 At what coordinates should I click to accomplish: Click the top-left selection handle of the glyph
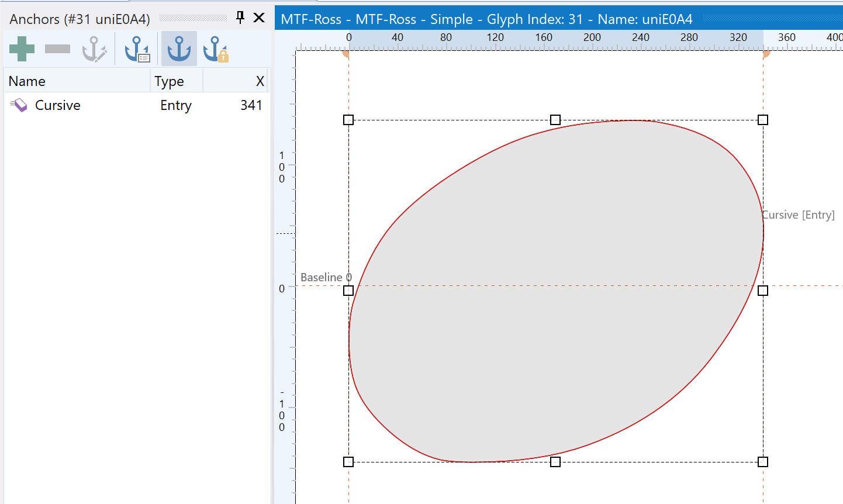tap(348, 120)
